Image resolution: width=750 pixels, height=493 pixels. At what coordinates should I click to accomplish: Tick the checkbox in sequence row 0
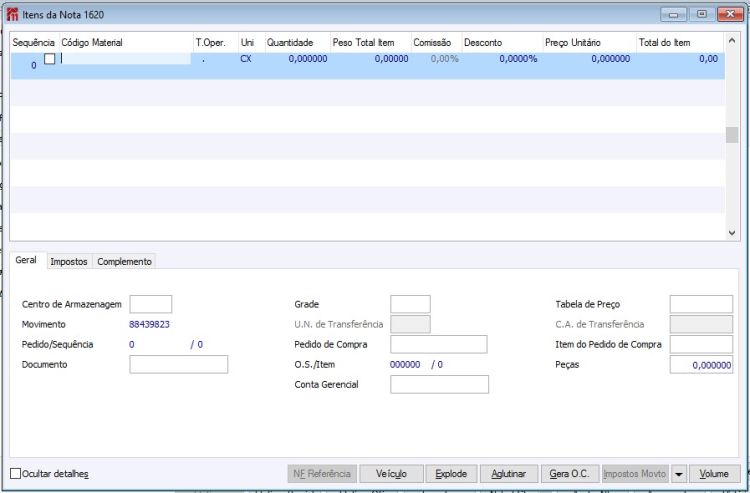[49, 59]
